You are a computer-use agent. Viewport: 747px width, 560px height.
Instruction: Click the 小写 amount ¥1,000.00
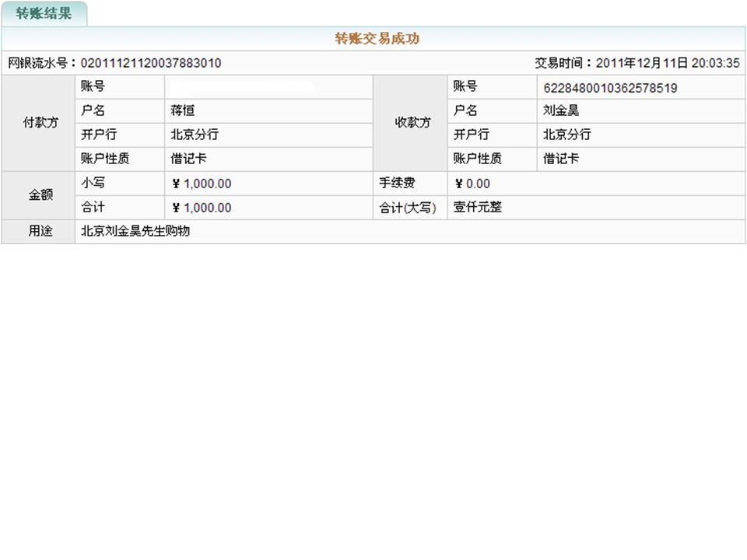[202, 184]
